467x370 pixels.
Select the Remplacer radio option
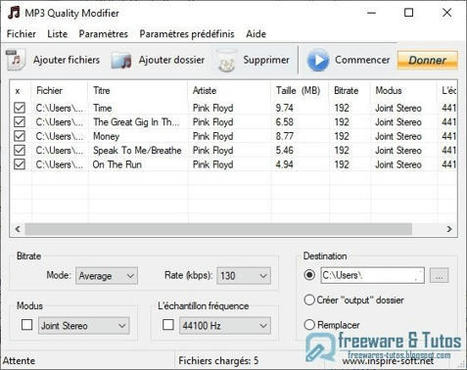(x=309, y=324)
